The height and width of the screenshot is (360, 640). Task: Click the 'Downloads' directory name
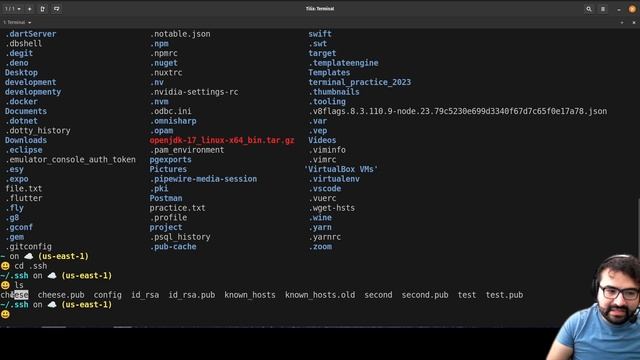26,140
